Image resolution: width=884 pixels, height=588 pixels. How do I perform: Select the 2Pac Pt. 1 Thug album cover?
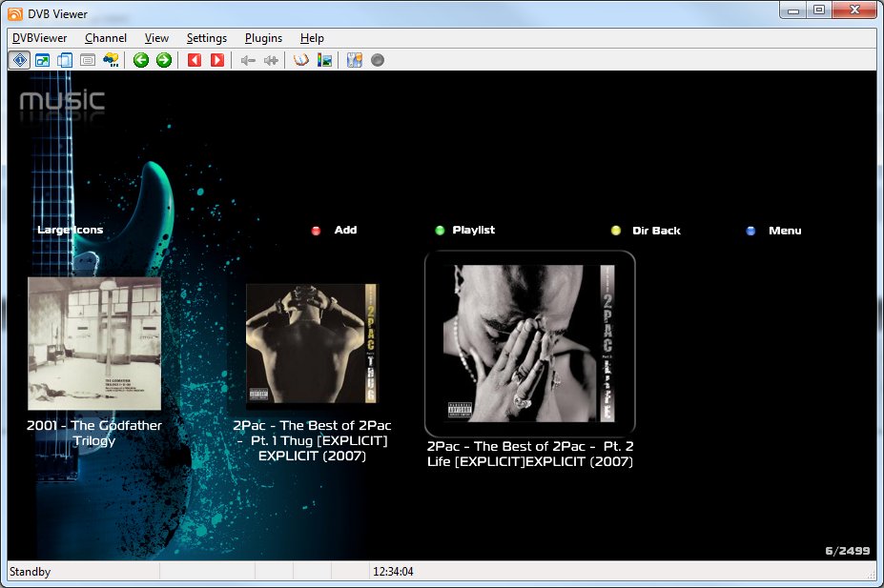312,343
